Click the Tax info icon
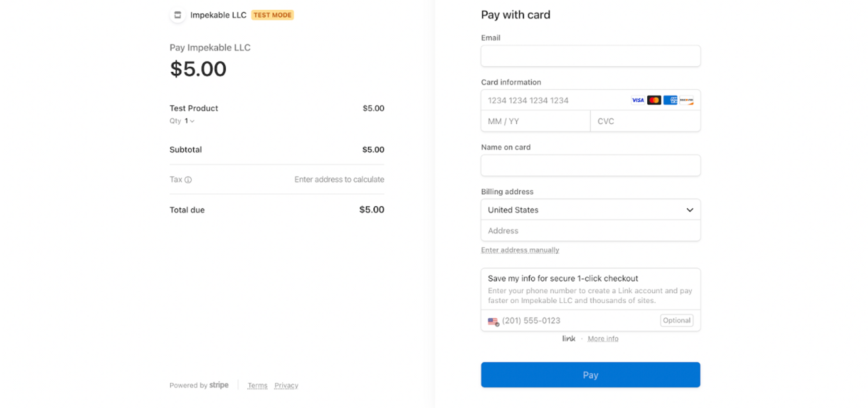Viewport: 868px width, 408px height. [x=188, y=180]
